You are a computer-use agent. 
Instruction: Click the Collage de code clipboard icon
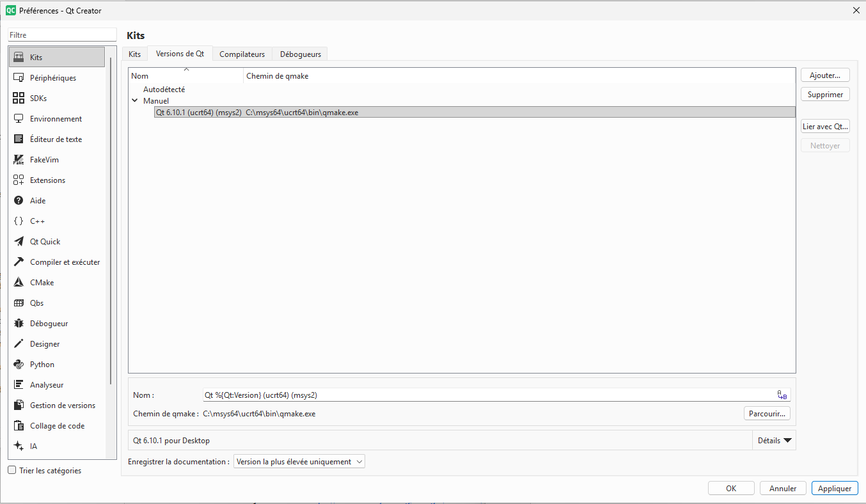(x=19, y=425)
